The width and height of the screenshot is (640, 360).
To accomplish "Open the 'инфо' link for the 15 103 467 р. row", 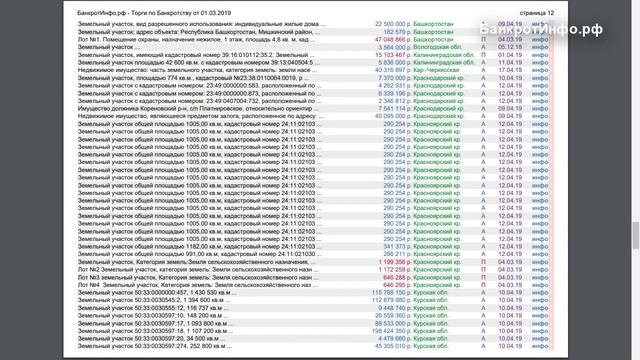I will (540, 55).
